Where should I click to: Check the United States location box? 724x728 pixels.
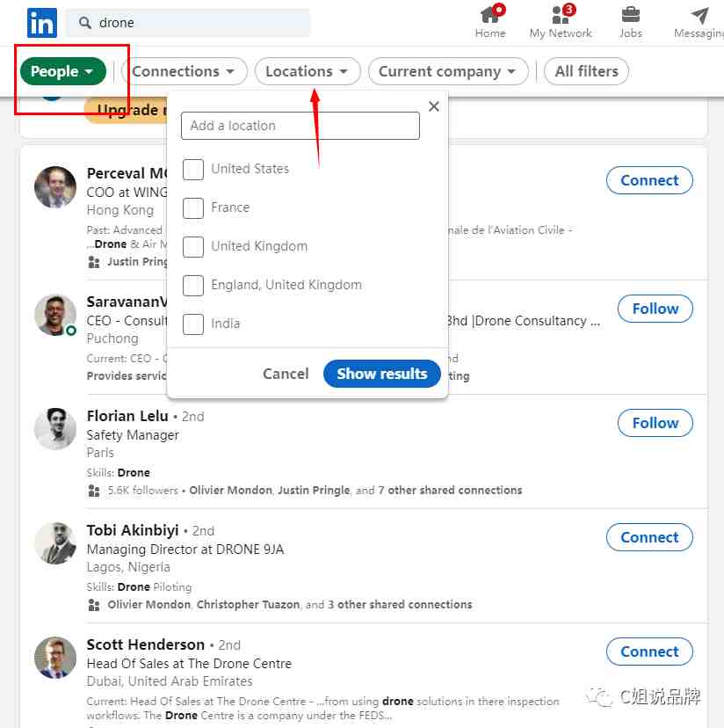193,169
